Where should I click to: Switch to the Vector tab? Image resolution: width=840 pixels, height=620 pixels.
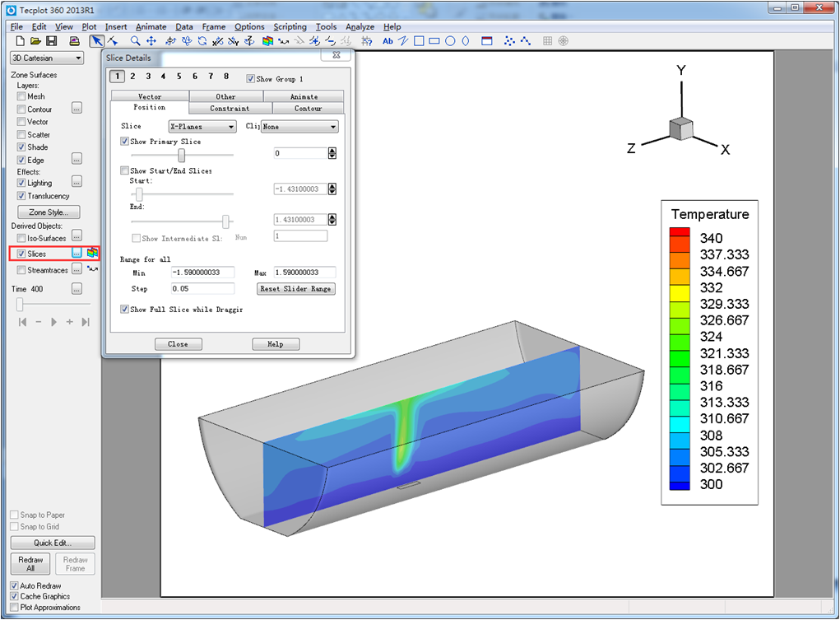pyautogui.click(x=150, y=96)
